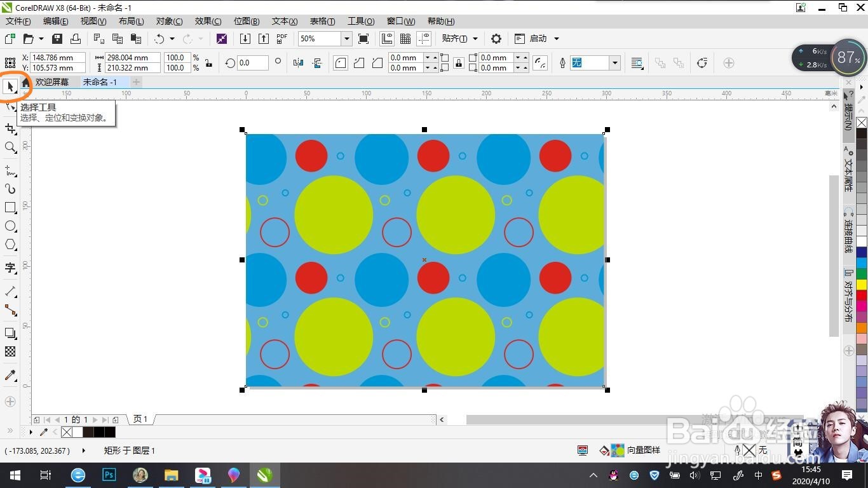
Task: Toggle Relative Corner Scaling
Action: tap(540, 63)
